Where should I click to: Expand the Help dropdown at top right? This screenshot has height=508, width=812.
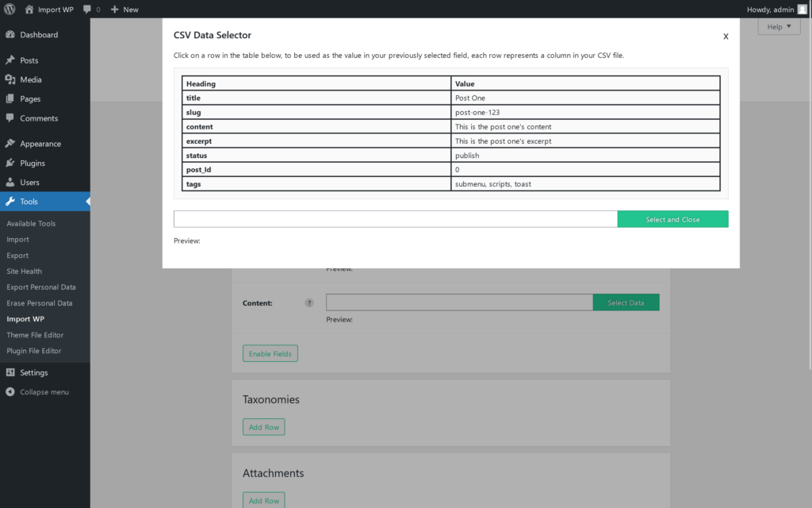(x=778, y=26)
